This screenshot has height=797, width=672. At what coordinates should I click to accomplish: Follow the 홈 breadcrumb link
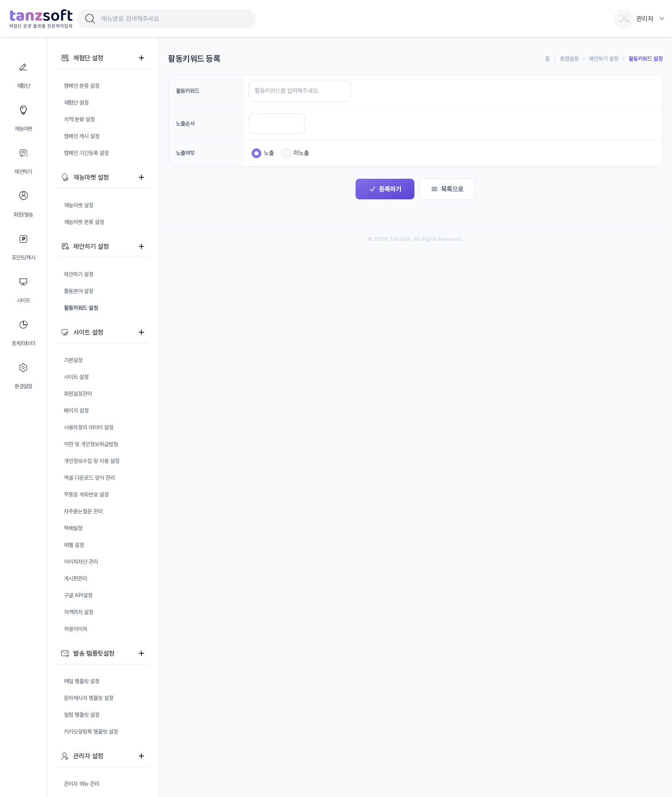(547, 59)
